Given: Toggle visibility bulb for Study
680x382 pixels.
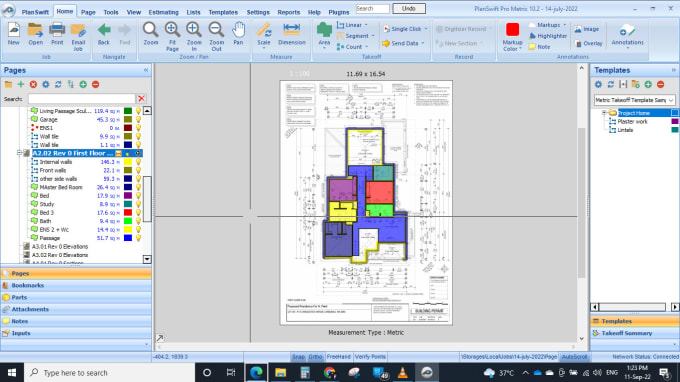Looking at the screenshot, I should 138,204.
